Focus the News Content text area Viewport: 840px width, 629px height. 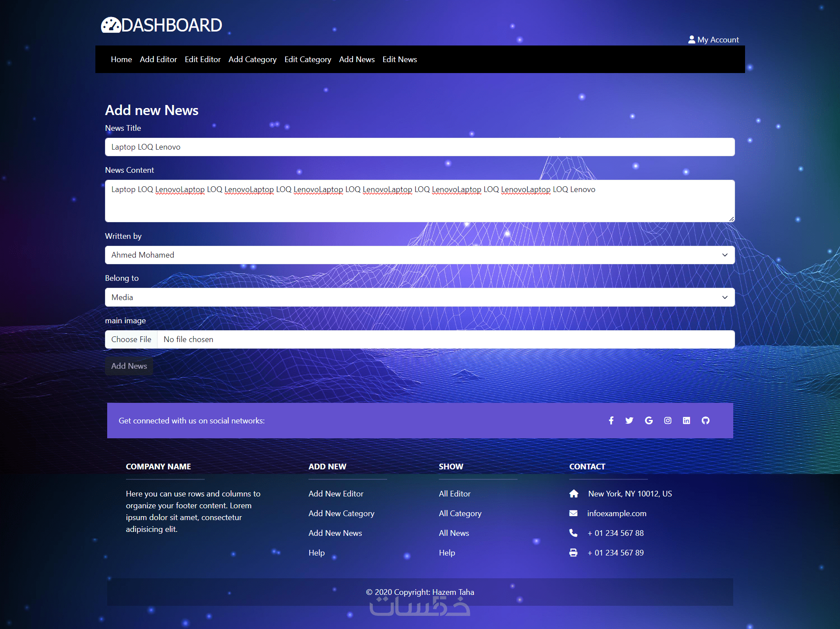point(419,201)
